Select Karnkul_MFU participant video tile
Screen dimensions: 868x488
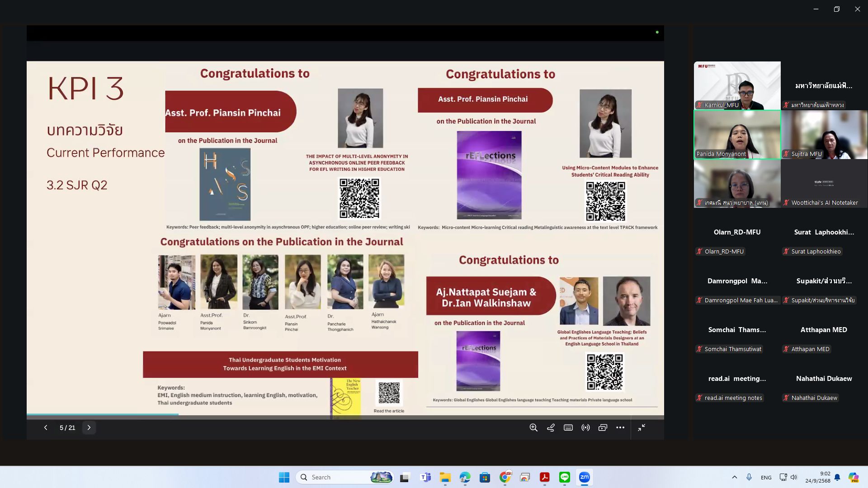(737, 85)
